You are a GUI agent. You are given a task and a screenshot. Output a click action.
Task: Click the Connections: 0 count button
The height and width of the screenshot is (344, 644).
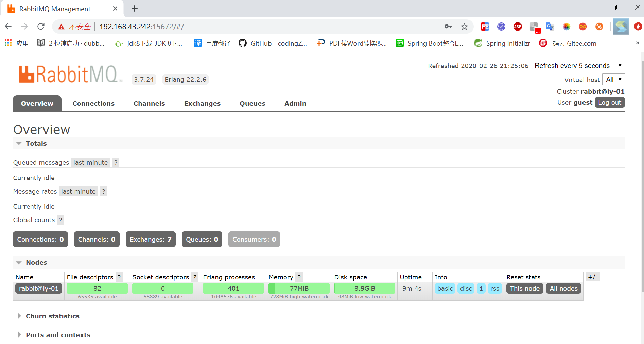pos(40,239)
